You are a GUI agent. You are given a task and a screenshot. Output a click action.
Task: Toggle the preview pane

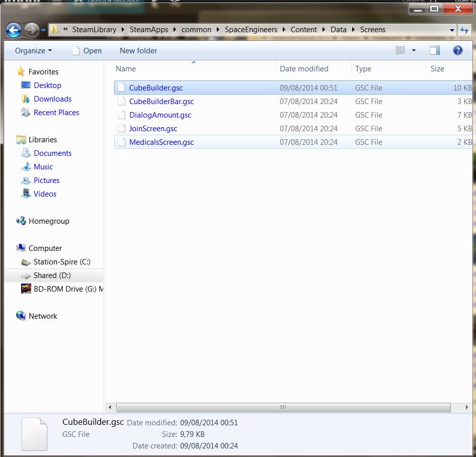[435, 50]
